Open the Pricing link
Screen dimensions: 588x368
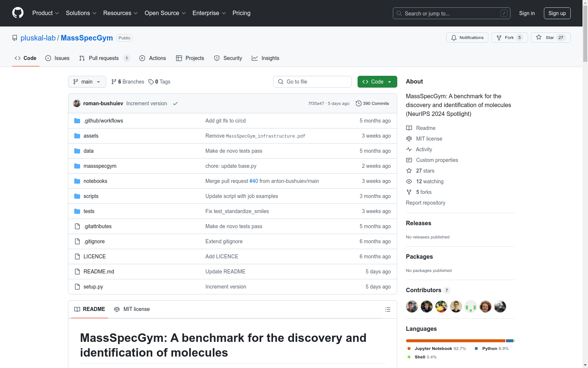(241, 13)
